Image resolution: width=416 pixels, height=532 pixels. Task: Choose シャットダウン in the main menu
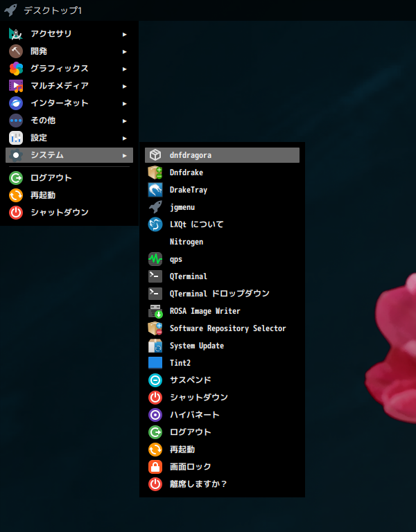[x=69, y=213]
